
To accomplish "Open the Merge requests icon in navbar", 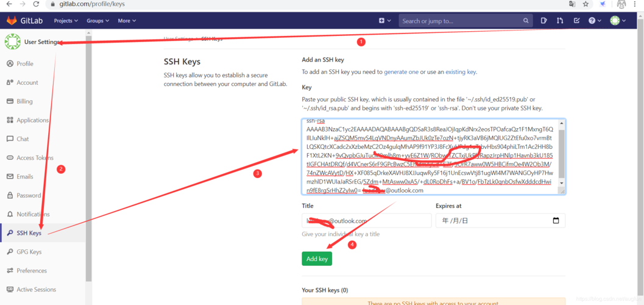I will coord(560,21).
